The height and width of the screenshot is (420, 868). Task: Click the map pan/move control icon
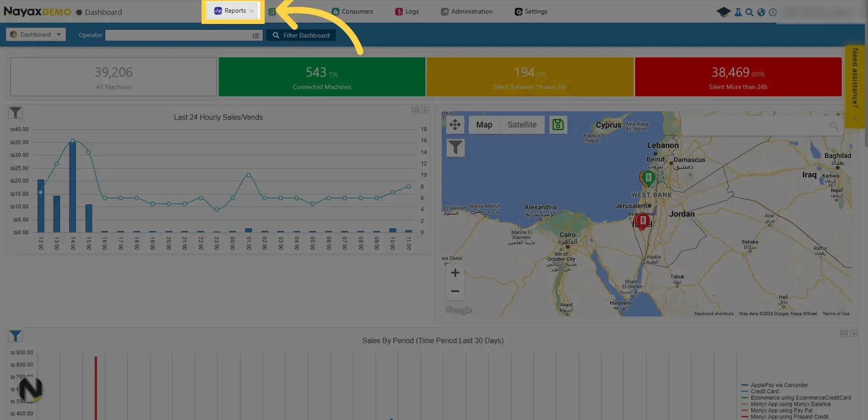[455, 124]
